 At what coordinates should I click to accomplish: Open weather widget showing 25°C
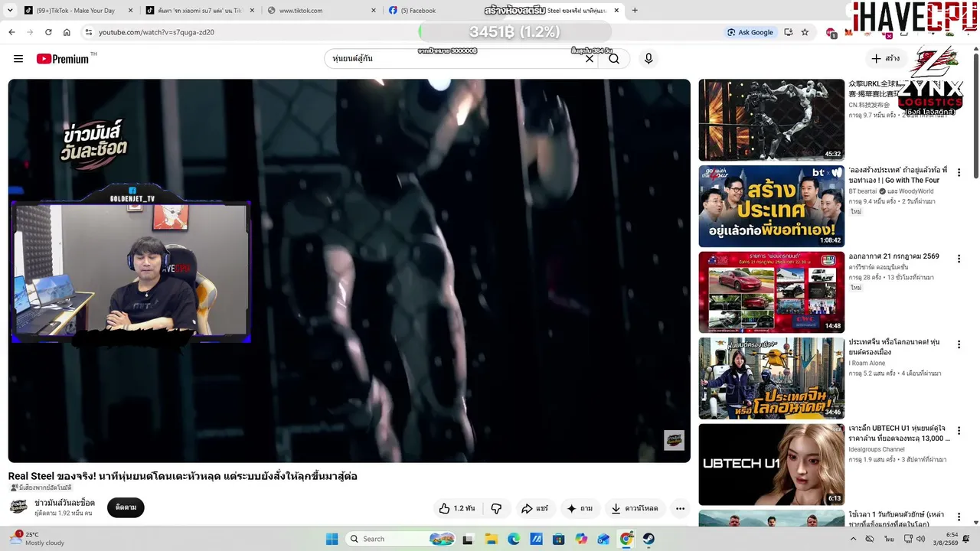click(37, 539)
